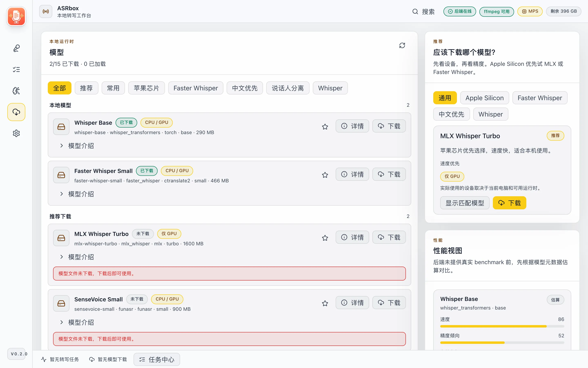Open the search in the top bar
588x368 pixels.
pyautogui.click(x=423, y=11)
